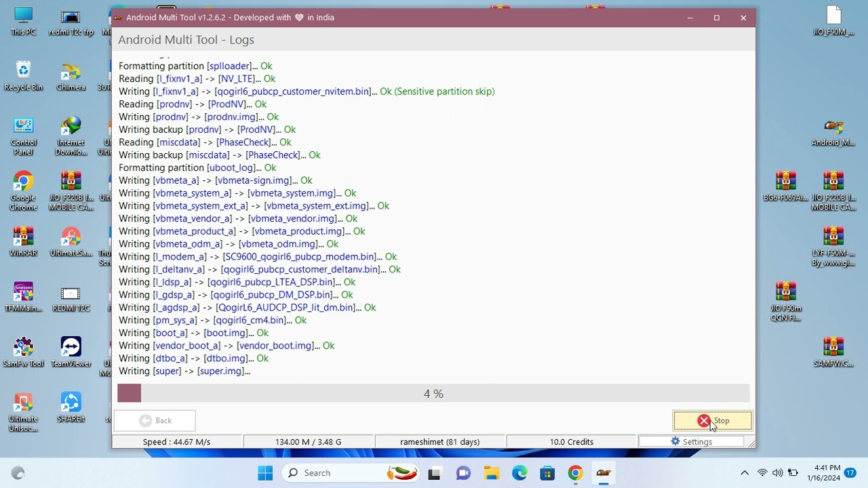Open the redmi 12c frp desktop file
This screenshot has height=488, width=868.
[x=71, y=22]
